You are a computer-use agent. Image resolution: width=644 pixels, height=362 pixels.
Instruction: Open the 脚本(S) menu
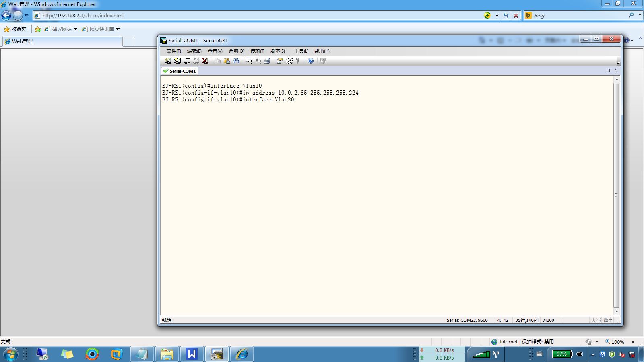coord(278,51)
